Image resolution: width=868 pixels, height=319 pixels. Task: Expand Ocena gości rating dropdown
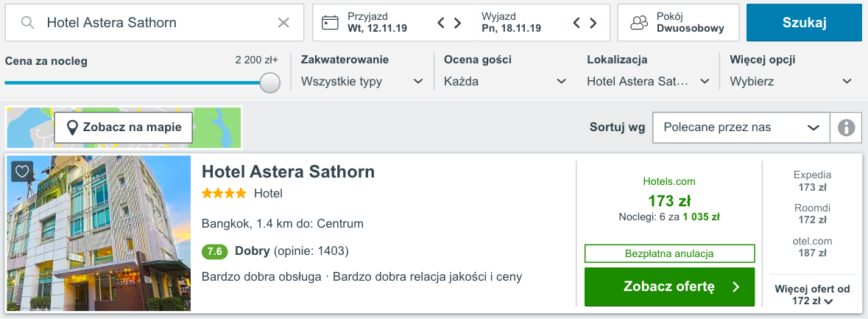point(505,81)
